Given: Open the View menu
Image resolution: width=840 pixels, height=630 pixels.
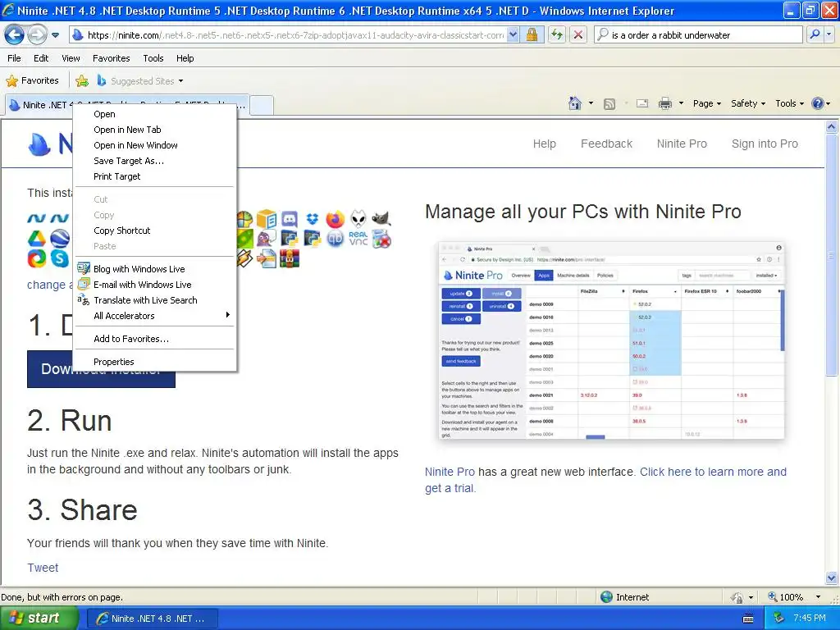Looking at the screenshot, I should [x=71, y=58].
